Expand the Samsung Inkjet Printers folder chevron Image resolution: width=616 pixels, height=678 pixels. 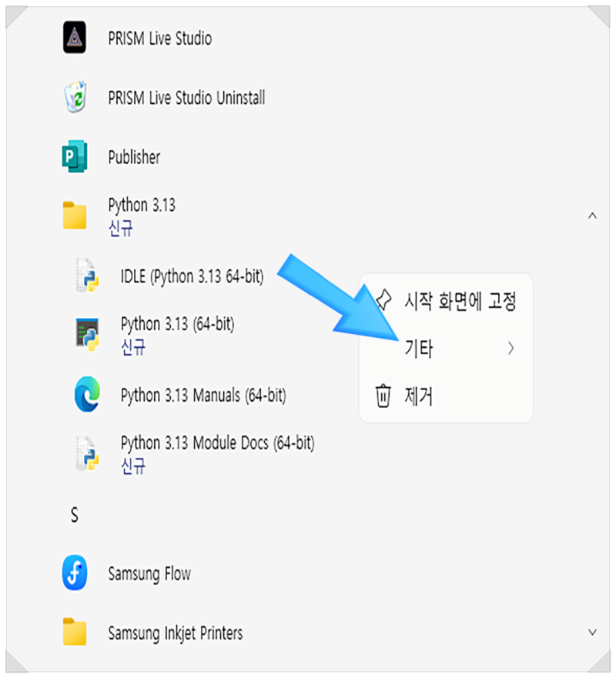pos(592,632)
